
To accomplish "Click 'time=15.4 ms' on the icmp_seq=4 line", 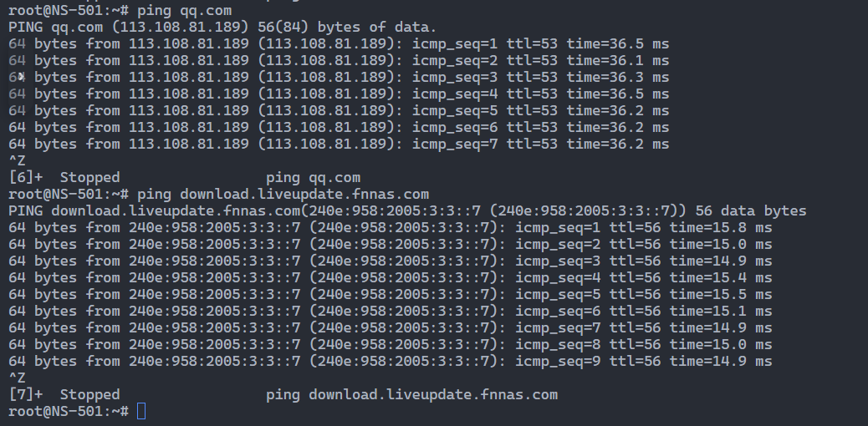I will [x=721, y=277].
